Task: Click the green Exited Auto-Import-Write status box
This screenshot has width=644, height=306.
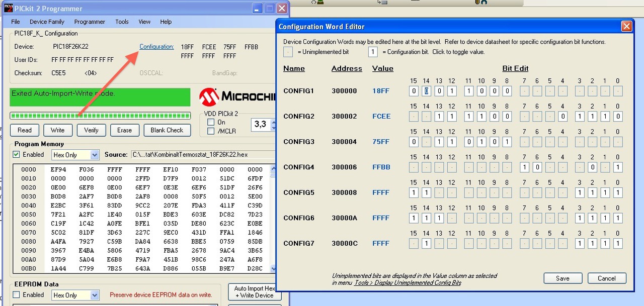Action: 100,97
